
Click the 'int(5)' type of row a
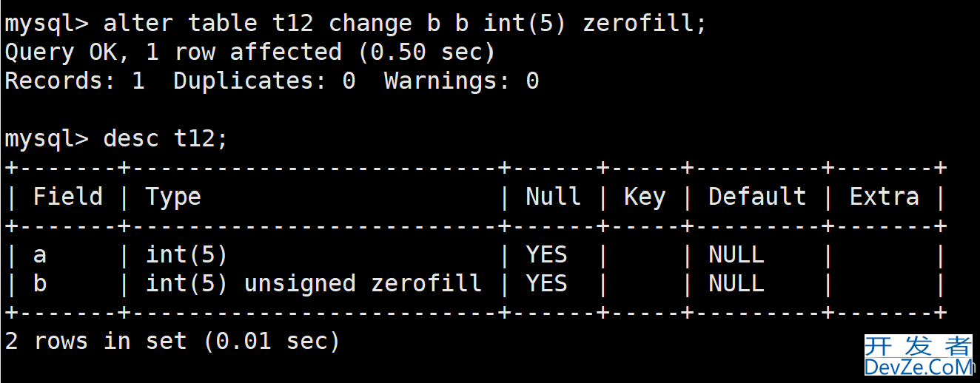pyautogui.click(x=187, y=255)
